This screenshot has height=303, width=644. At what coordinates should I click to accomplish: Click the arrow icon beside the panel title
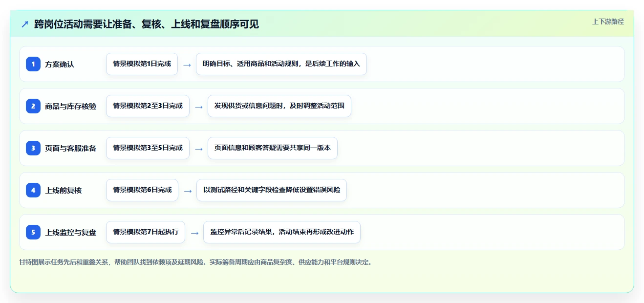25,24
